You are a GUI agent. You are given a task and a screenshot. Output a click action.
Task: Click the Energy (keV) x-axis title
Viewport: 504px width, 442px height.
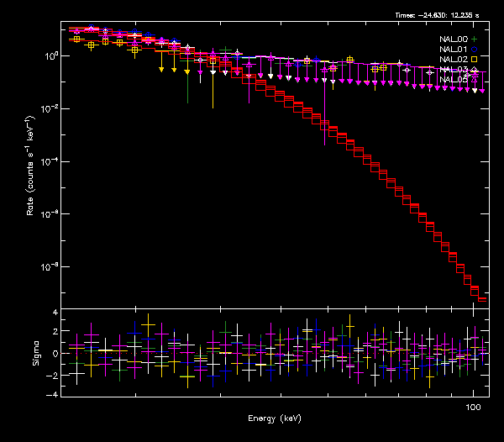pos(274,418)
